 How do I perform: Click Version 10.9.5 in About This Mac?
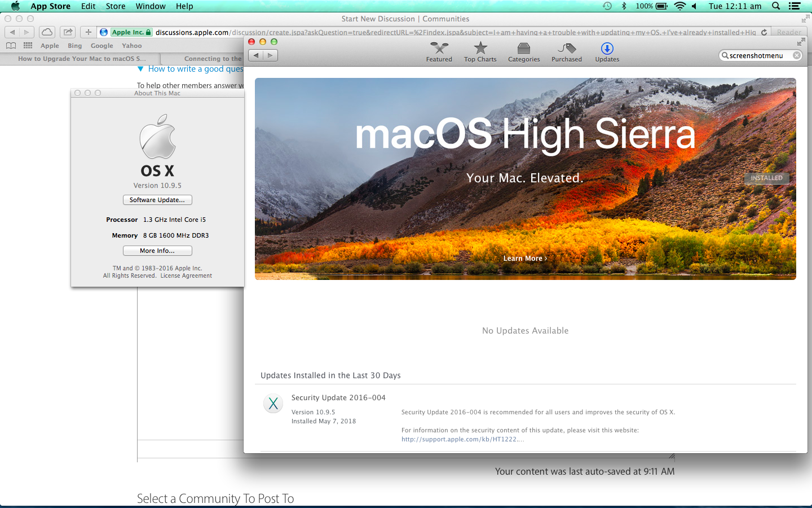(157, 185)
